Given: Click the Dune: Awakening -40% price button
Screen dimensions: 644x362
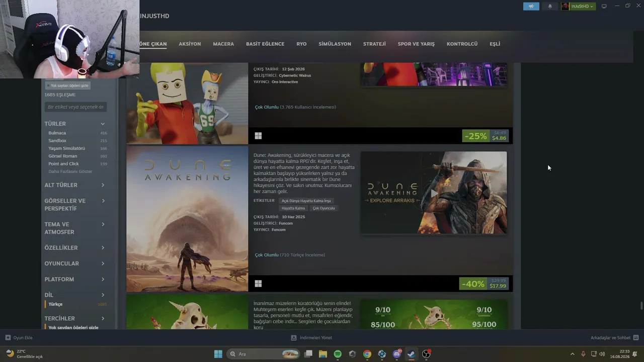Looking at the screenshot, I should point(484,284).
